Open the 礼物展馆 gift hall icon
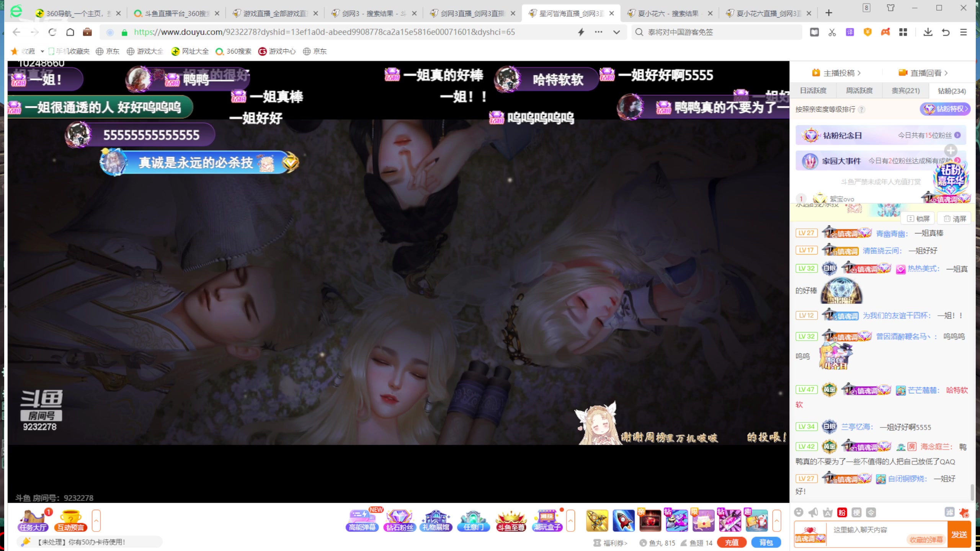Image resolution: width=980 pixels, height=551 pixels. [436, 521]
